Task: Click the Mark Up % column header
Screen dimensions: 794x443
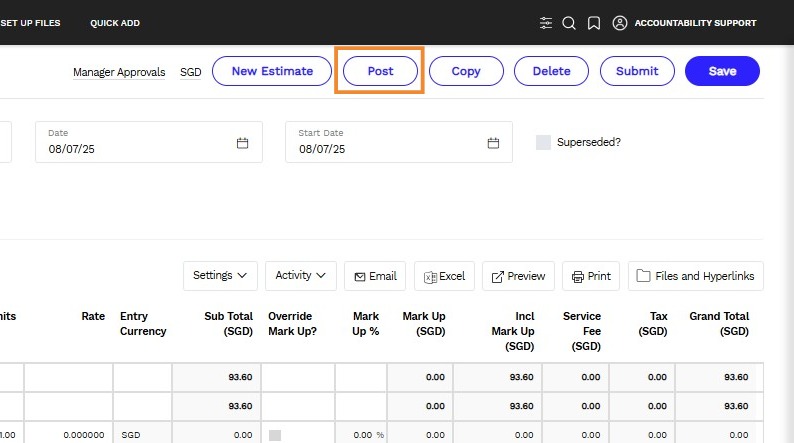Action: (366, 324)
